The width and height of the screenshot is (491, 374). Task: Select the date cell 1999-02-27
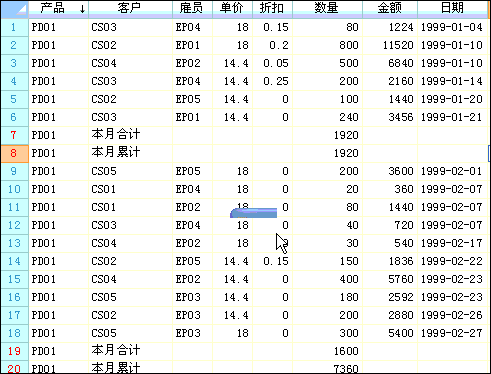click(x=452, y=333)
